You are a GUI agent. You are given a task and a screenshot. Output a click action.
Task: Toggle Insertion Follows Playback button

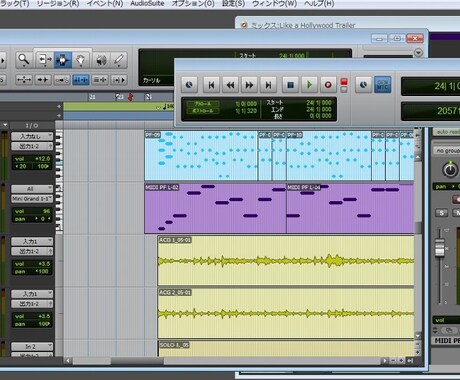pyautogui.click(x=119, y=80)
